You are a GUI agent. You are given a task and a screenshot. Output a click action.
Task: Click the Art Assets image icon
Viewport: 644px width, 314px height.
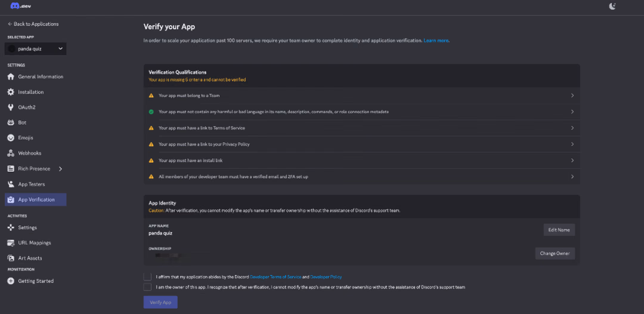pyautogui.click(x=11, y=258)
